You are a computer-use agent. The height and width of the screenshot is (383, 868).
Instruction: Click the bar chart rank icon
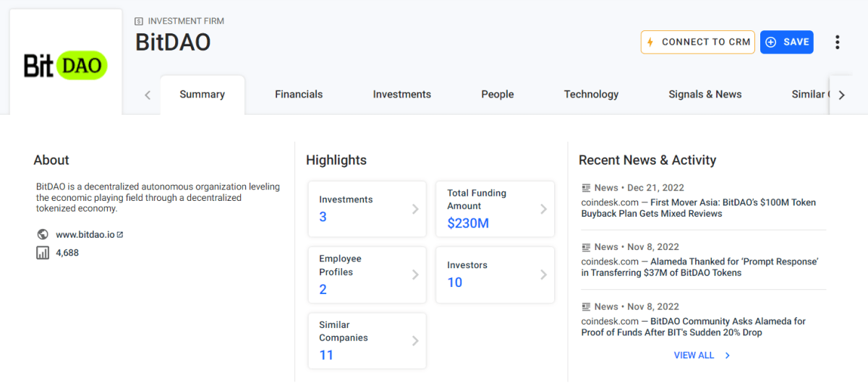43,253
